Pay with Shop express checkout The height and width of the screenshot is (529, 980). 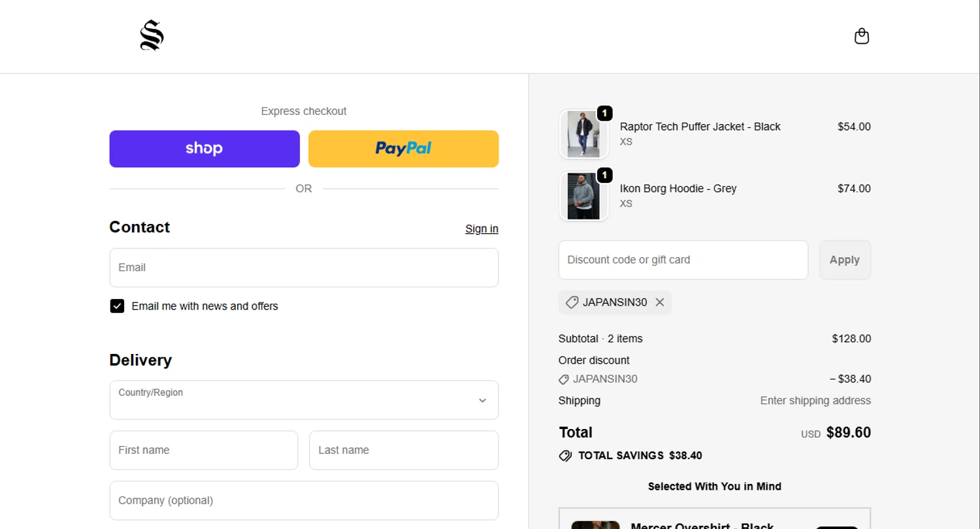pos(204,149)
